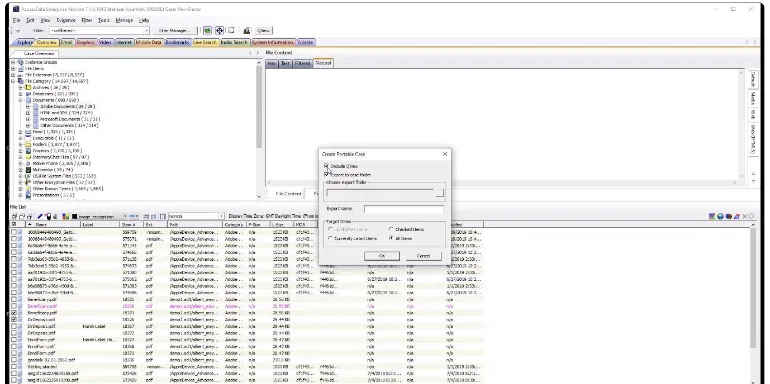Open the Evidence menu
Screen dimensions: 770x384
66,21
